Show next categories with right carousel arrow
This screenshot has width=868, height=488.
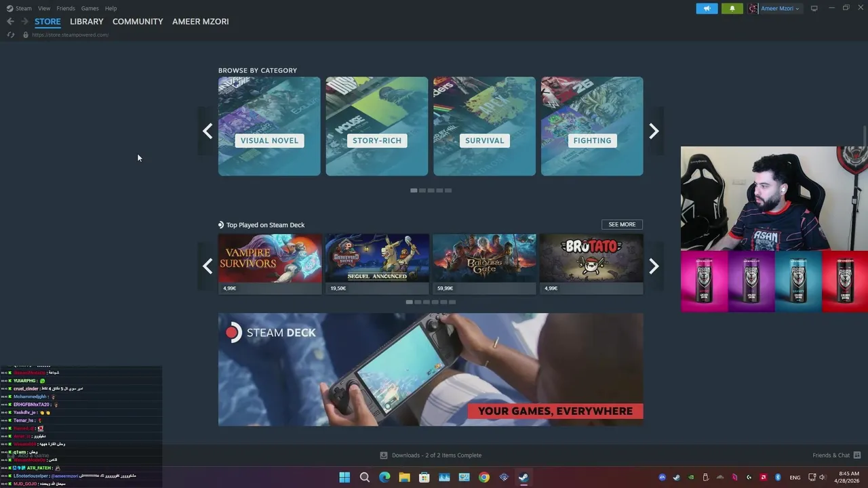pos(654,131)
